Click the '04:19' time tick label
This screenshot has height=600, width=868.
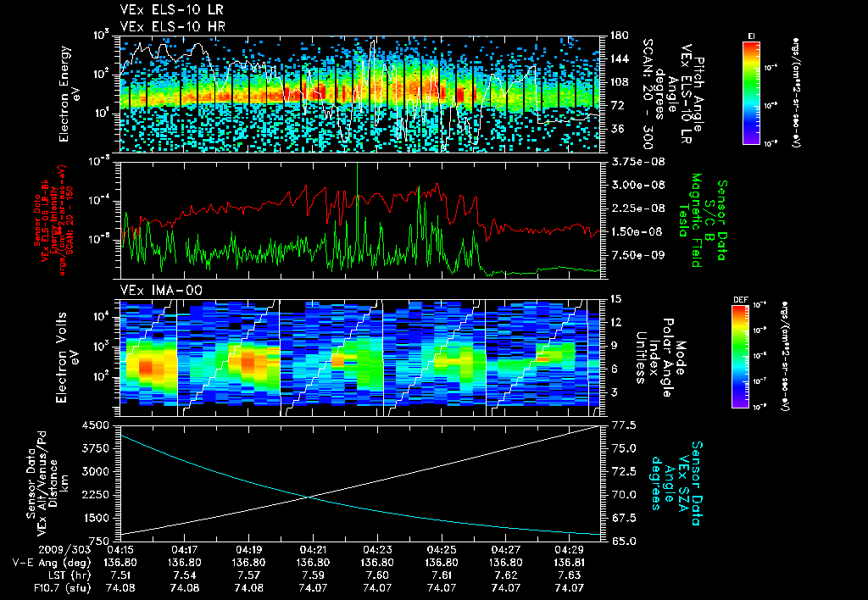click(x=249, y=551)
